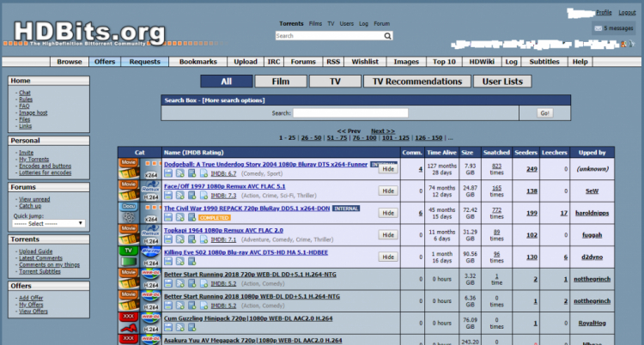Click the RSS feed icon for The Civil War

point(180,217)
